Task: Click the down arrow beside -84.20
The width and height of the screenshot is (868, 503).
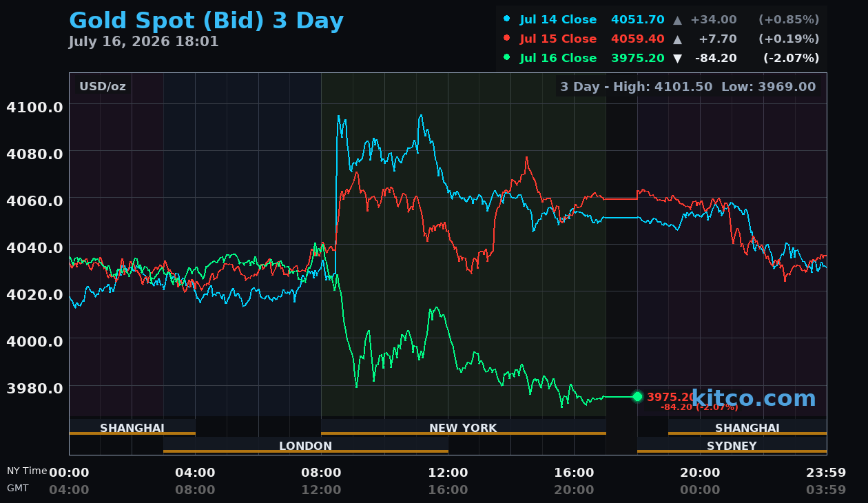Action: (677, 59)
